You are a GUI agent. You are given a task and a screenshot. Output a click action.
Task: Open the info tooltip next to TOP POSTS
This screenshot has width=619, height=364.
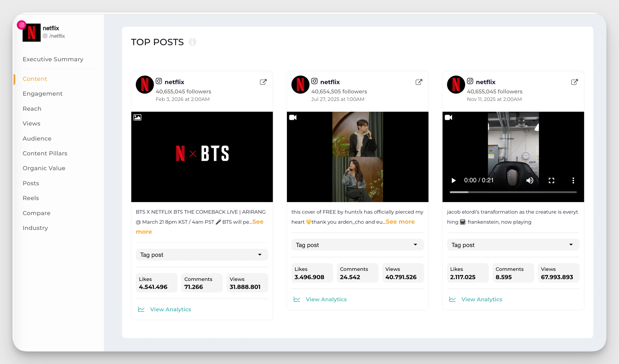193,42
